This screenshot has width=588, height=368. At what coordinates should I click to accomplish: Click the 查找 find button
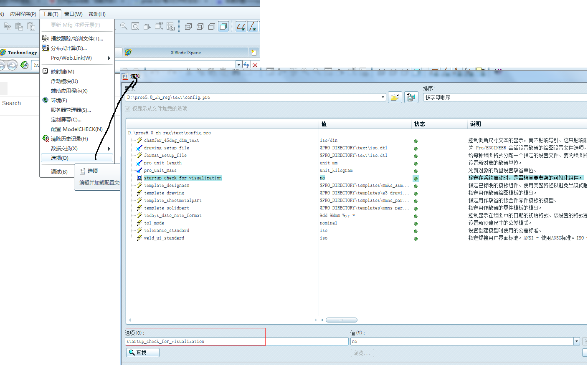coord(143,353)
